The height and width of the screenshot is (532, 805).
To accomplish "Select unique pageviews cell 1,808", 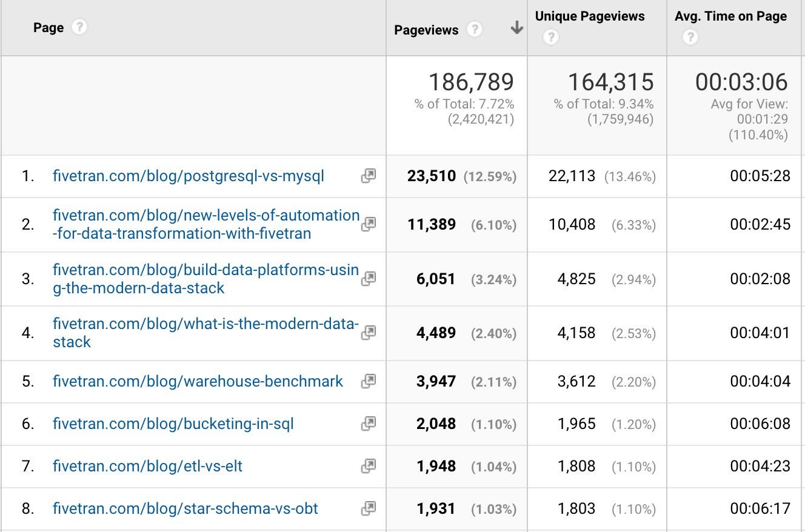I will pyautogui.click(x=577, y=466).
